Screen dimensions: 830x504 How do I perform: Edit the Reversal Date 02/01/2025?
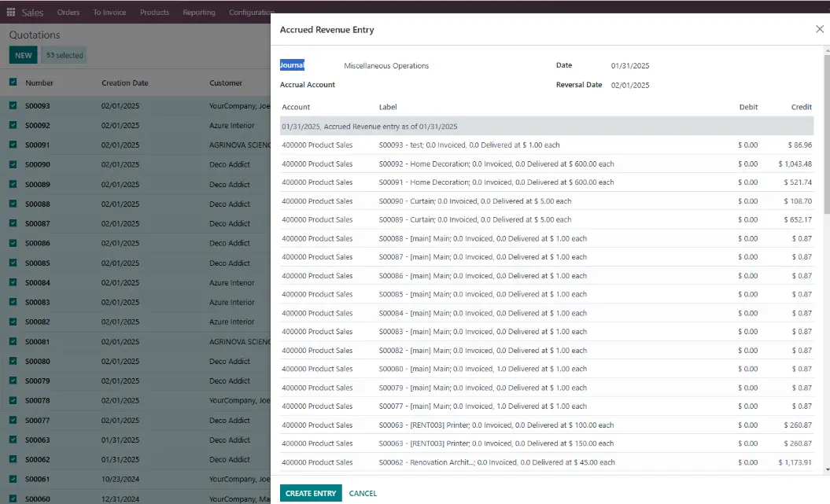(x=630, y=85)
